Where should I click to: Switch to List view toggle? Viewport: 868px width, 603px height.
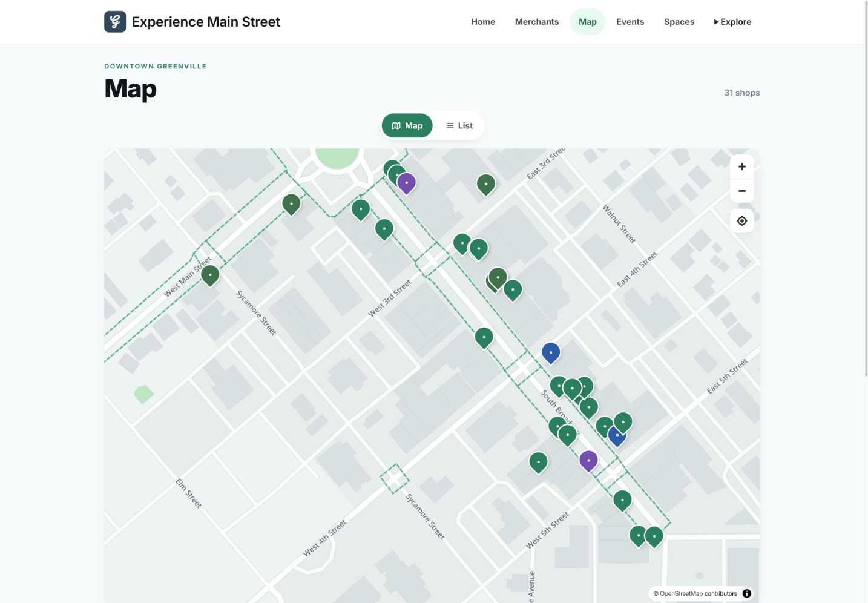(459, 125)
